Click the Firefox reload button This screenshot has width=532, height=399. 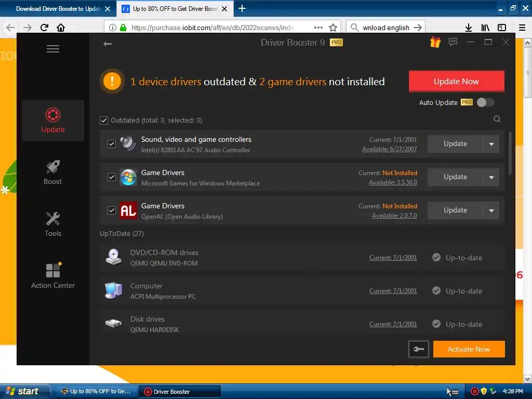pyautogui.click(x=44, y=28)
